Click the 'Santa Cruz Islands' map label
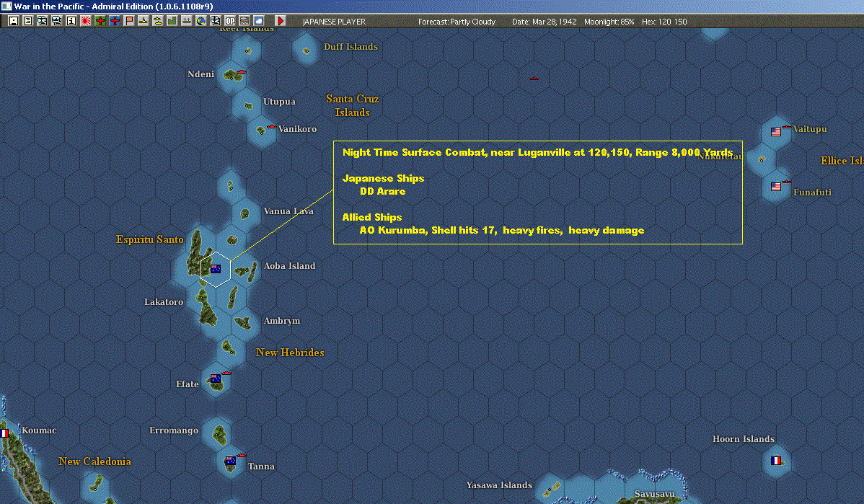864x504 pixels. pyautogui.click(x=352, y=105)
